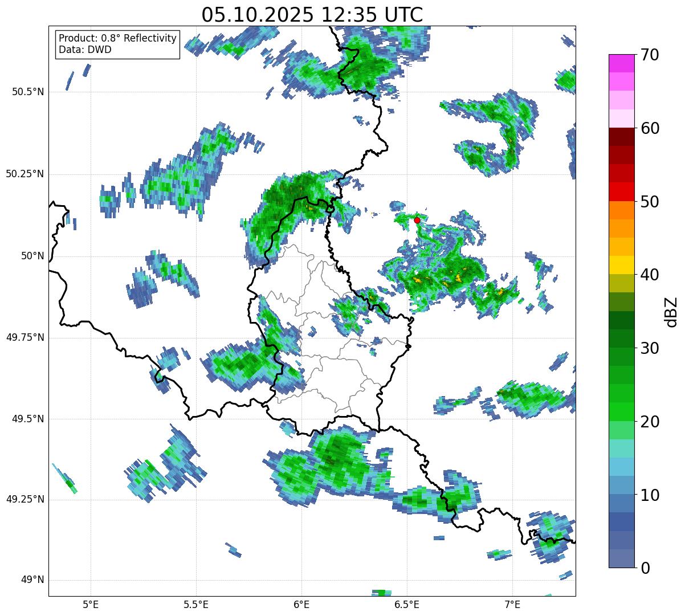Click the 'Data: DWD' source label
Screen dimensions: 685x616
point(85,50)
